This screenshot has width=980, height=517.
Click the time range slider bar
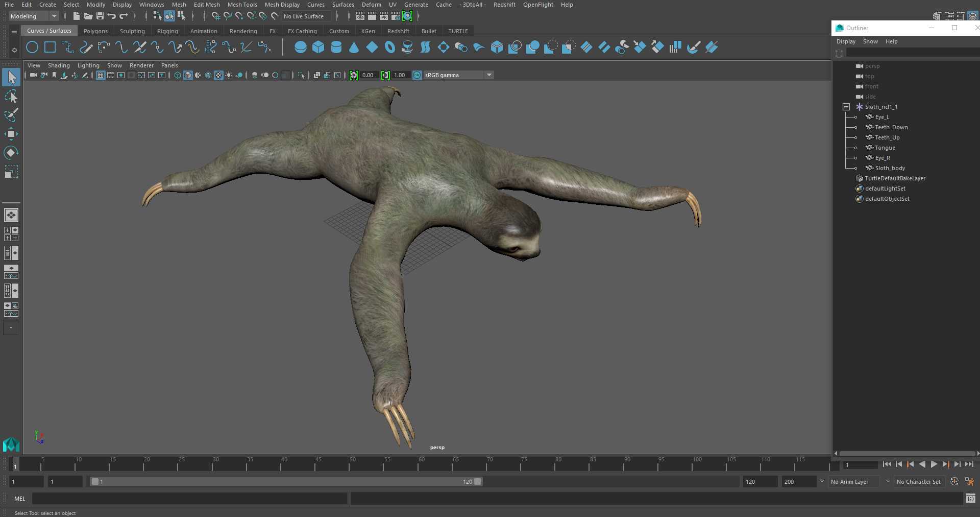(x=286, y=482)
